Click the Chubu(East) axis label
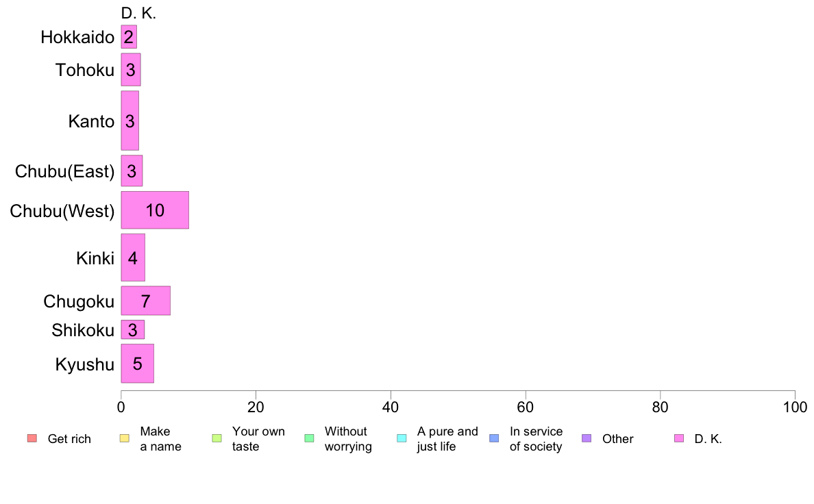The width and height of the screenshot is (814, 504). pos(64,171)
